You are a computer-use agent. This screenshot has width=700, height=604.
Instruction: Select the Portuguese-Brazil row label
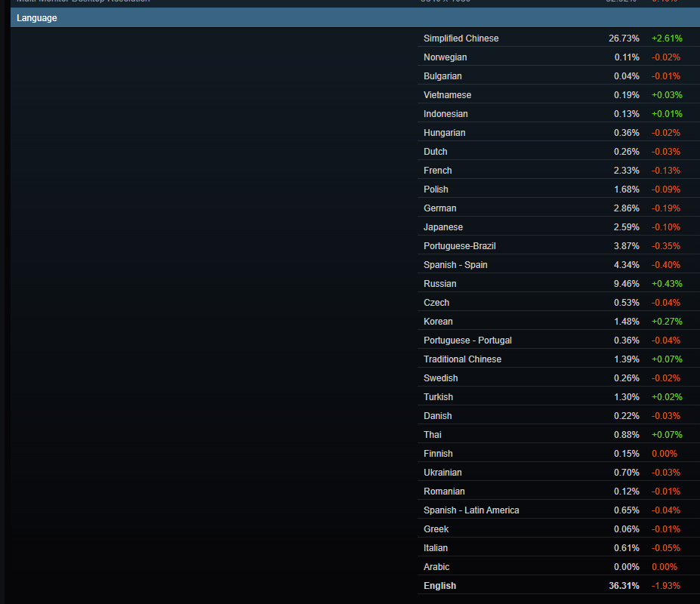tap(459, 246)
